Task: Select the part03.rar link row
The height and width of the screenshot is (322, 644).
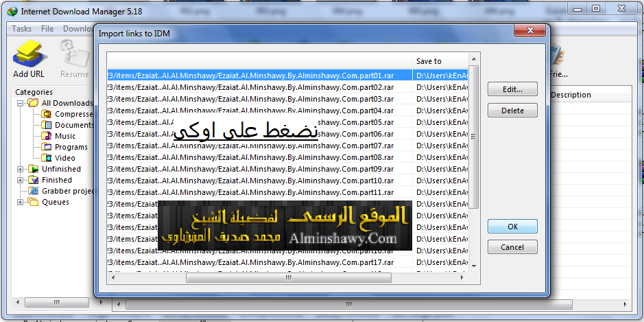Action: click(x=287, y=99)
